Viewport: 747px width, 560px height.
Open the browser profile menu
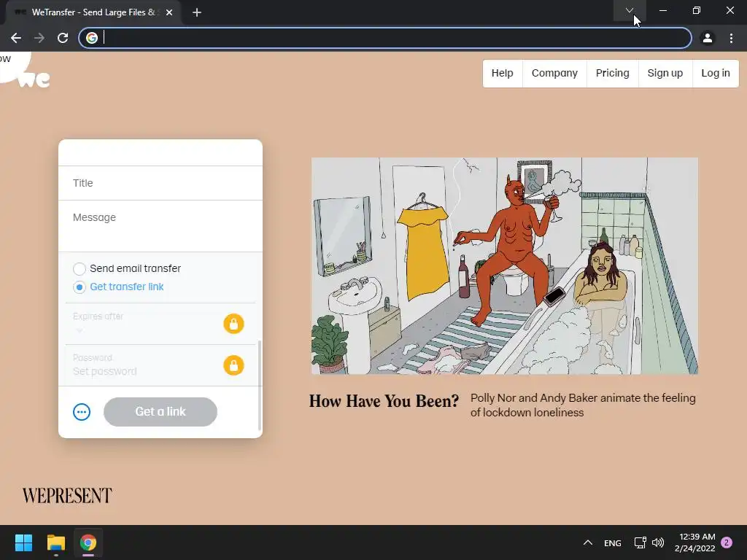[708, 38]
